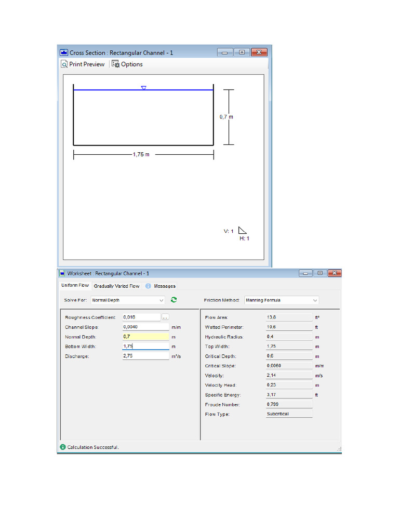Close the Worksheet window
The image size is (399, 532).
335,273
